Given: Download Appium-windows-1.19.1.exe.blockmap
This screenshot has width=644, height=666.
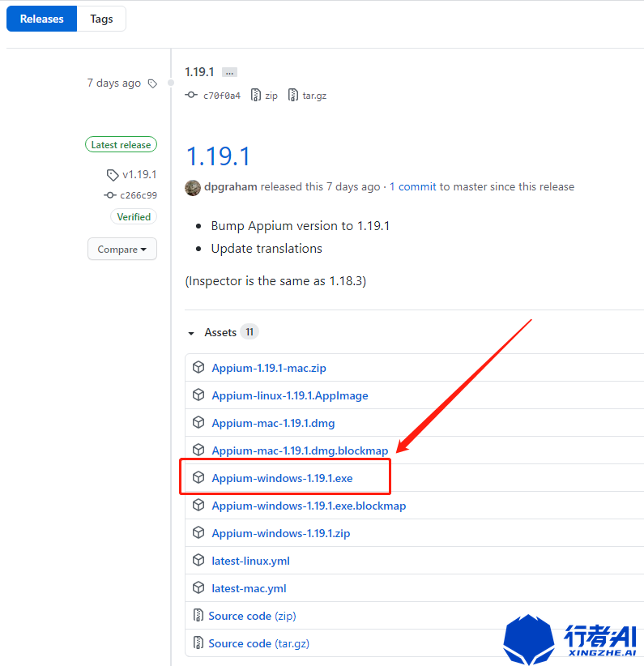Looking at the screenshot, I should point(309,506).
